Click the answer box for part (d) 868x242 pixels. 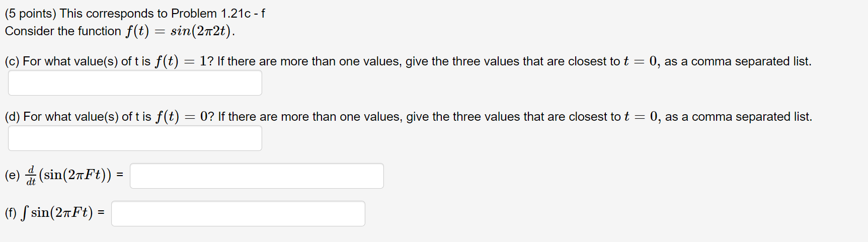point(135,138)
